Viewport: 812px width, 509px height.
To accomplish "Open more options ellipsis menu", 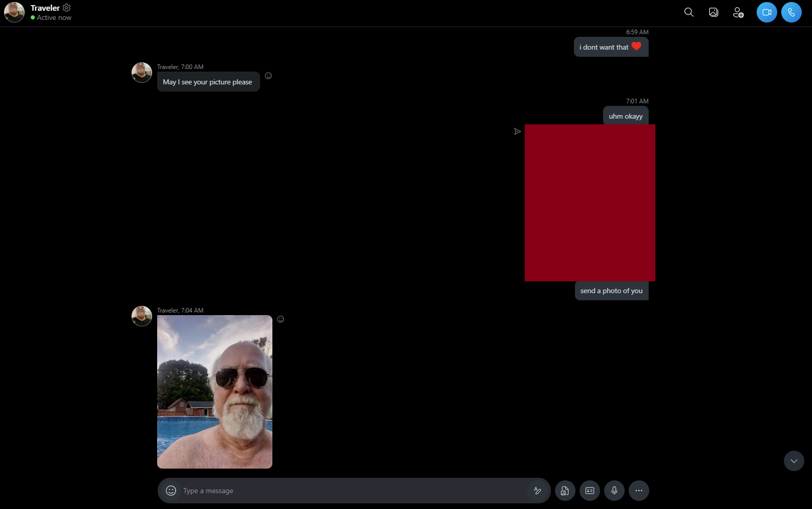I will [x=638, y=491].
